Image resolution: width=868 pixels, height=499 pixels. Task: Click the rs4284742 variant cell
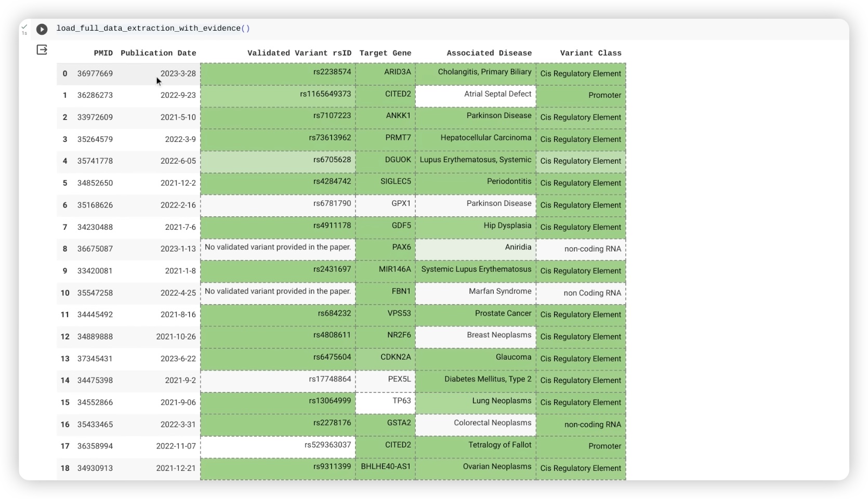coord(278,183)
